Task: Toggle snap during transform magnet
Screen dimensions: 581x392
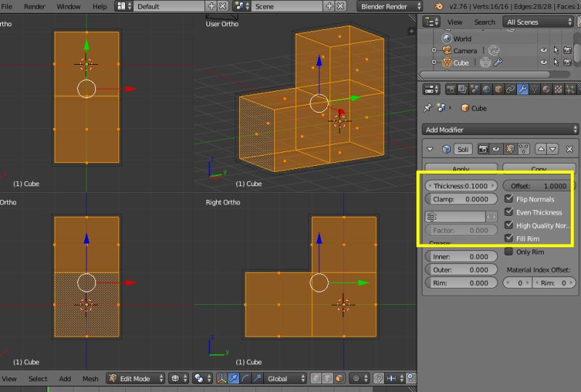Action: click(x=378, y=378)
